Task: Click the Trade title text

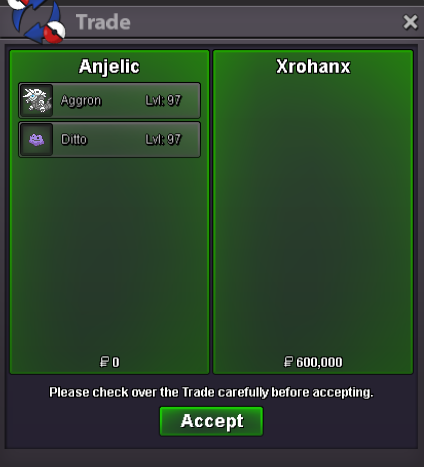Action: point(103,22)
